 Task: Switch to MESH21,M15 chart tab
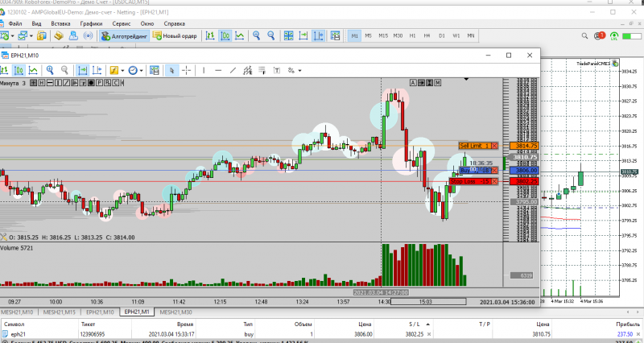pos(59,312)
